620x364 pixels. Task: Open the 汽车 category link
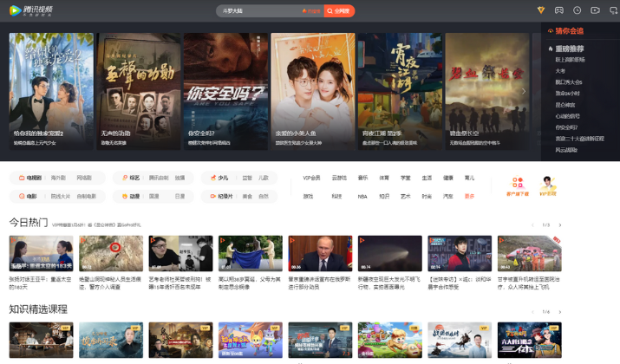pyautogui.click(x=448, y=197)
